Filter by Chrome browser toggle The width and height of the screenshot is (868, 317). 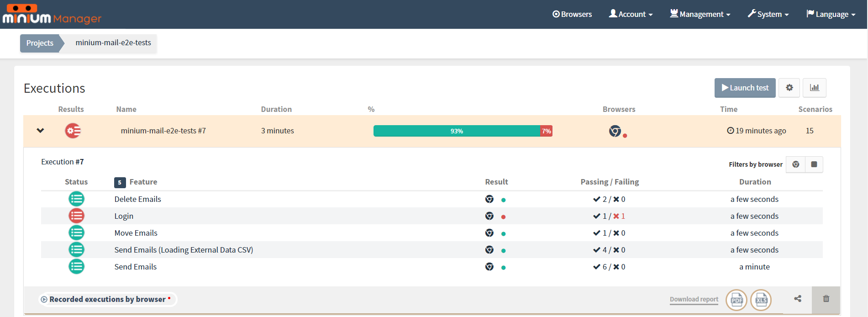point(796,164)
